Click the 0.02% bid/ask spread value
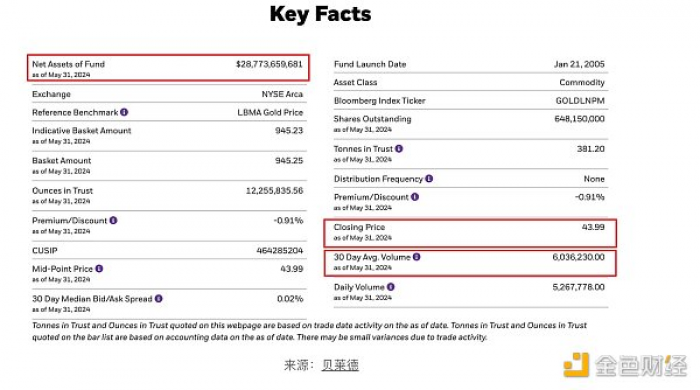Image resolution: width=700 pixels, height=390 pixels. [x=290, y=299]
